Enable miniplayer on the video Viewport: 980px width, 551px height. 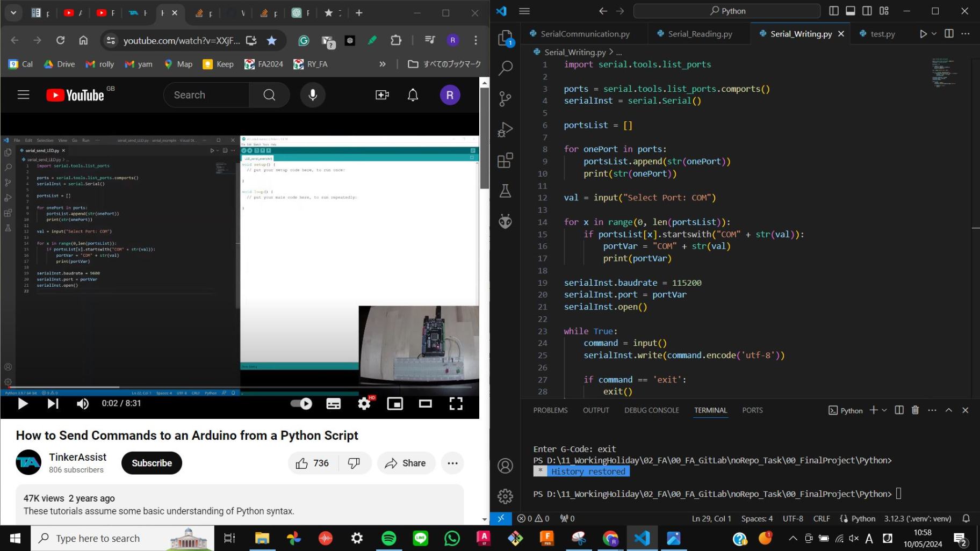395,403
